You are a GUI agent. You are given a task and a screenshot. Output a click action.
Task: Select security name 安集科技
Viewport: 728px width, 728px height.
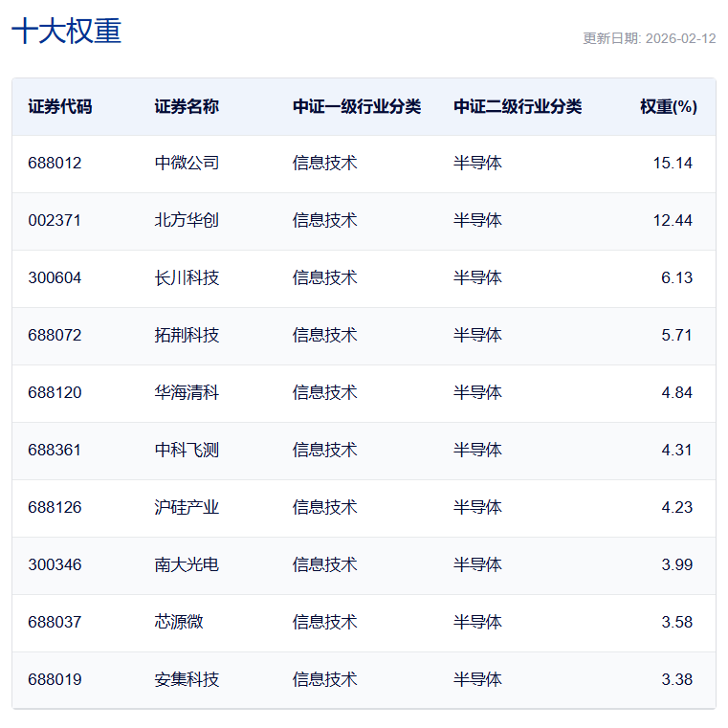pyautogui.click(x=187, y=680)
